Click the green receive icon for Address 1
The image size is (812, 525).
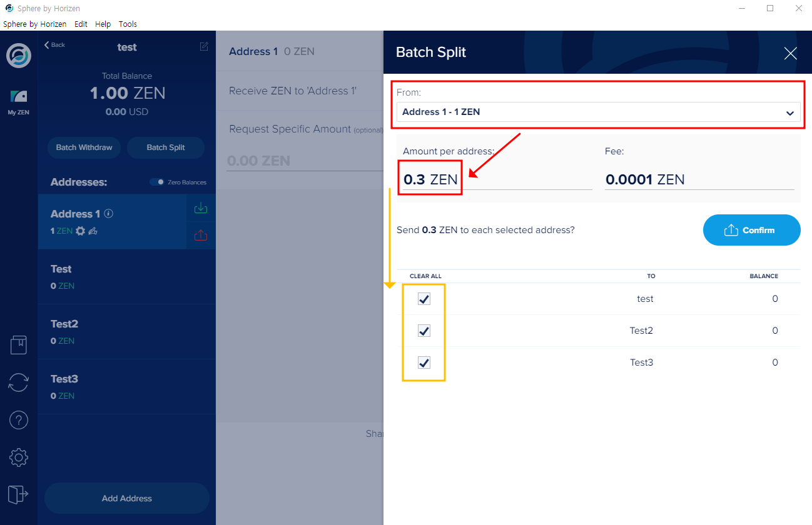(x=201, y=207)
